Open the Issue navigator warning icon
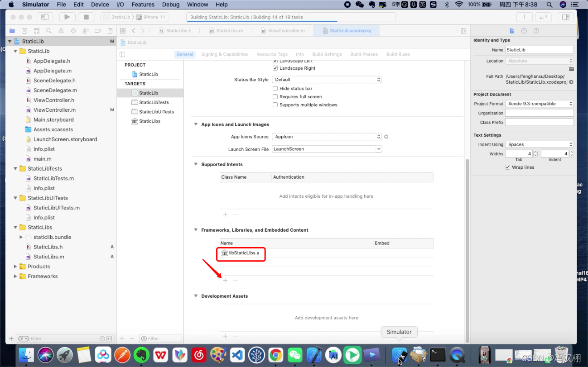Viewport: 588px width, 367px height. point(61,31)
